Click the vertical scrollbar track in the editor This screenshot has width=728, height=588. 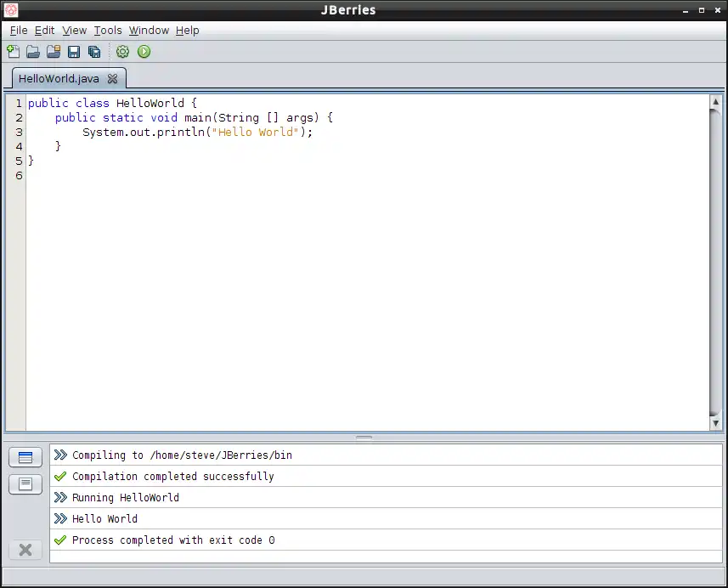click(715, 263)
